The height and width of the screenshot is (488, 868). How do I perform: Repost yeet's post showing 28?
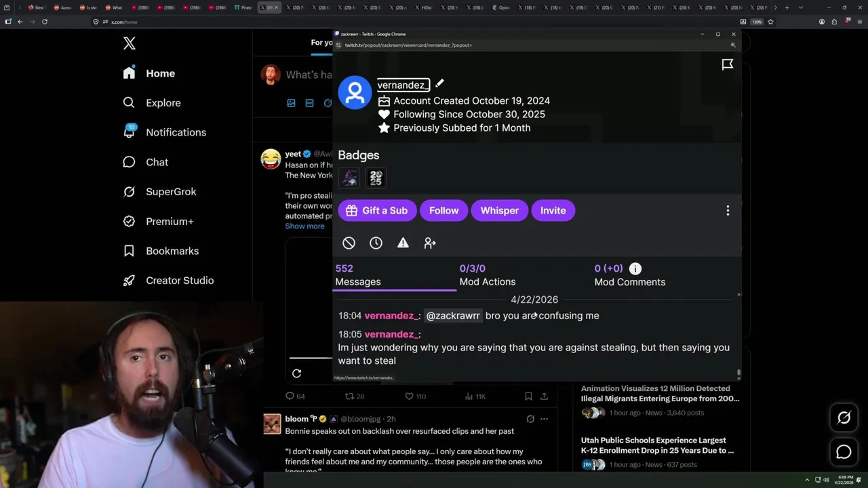click(355, 396)
